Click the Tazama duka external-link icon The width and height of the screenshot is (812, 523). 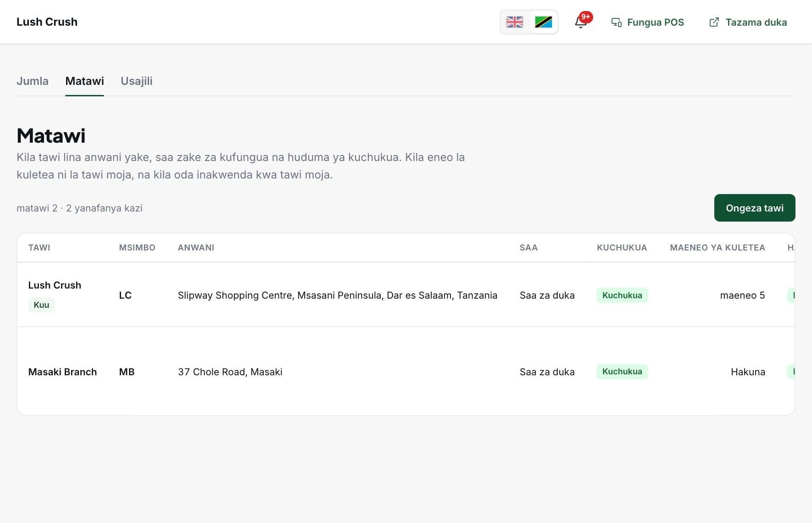714,22
